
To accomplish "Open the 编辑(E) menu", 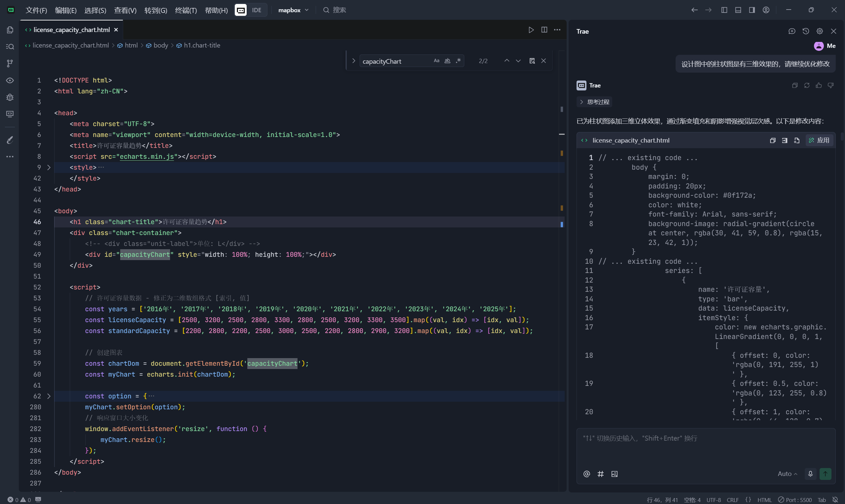I will [x=66, y=10].
